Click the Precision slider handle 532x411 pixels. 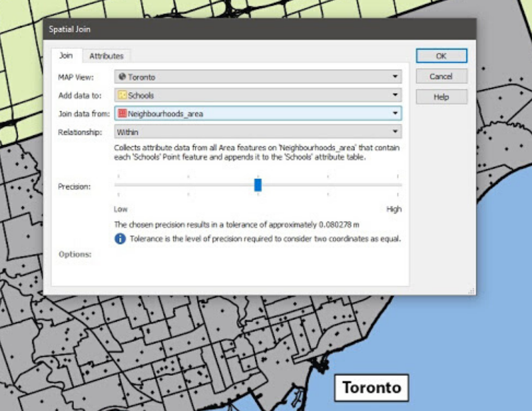257,183
